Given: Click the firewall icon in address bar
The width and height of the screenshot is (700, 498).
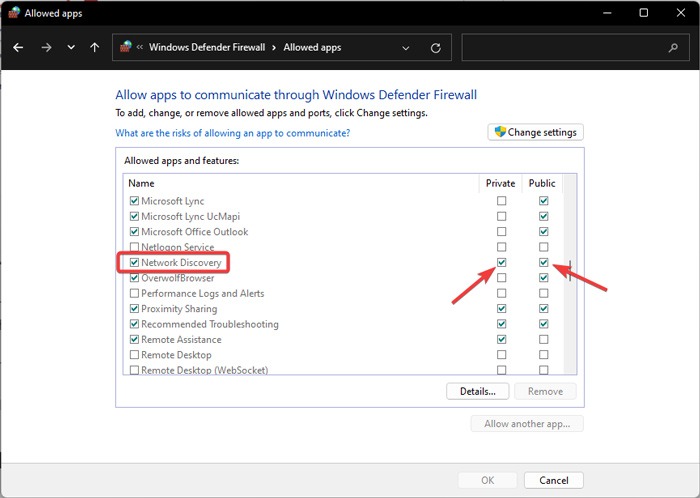Looking at the screenshot, I should coord(126,46).
